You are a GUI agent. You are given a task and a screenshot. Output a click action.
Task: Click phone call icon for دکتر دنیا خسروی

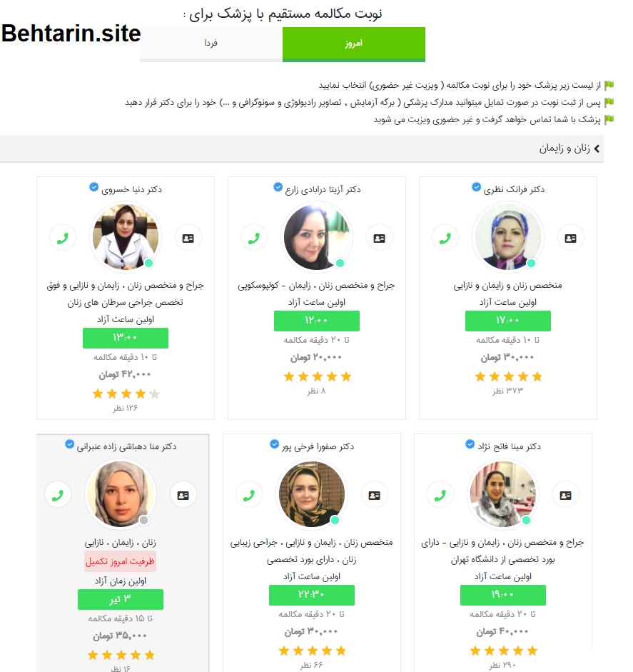(x=62, y=238)
